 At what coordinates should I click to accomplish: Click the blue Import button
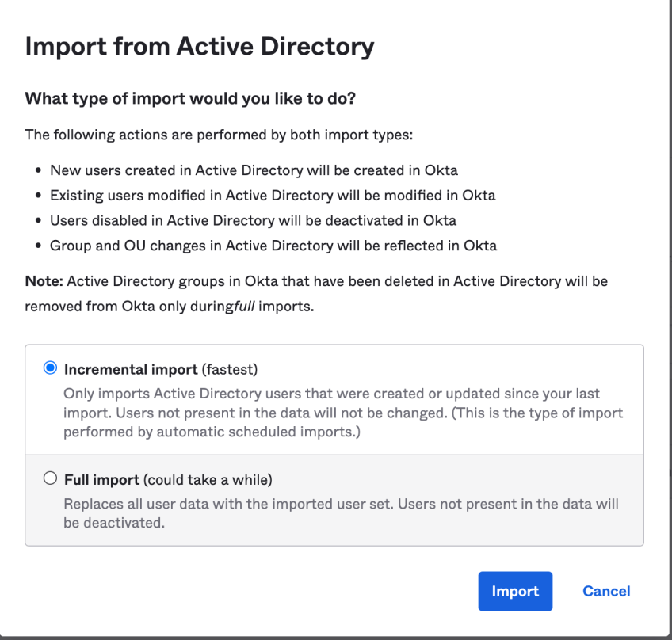[514, 591]
